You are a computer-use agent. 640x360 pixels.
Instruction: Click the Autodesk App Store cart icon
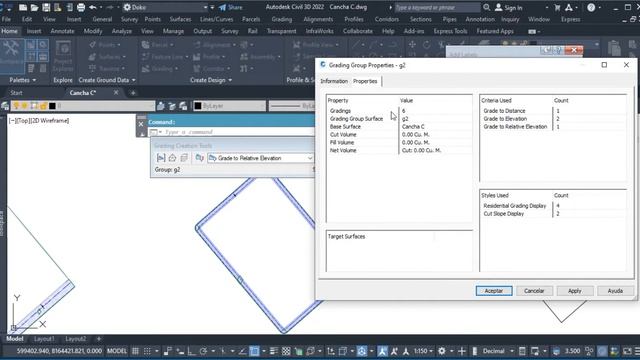pyautogui.click(x=558, y=7)
